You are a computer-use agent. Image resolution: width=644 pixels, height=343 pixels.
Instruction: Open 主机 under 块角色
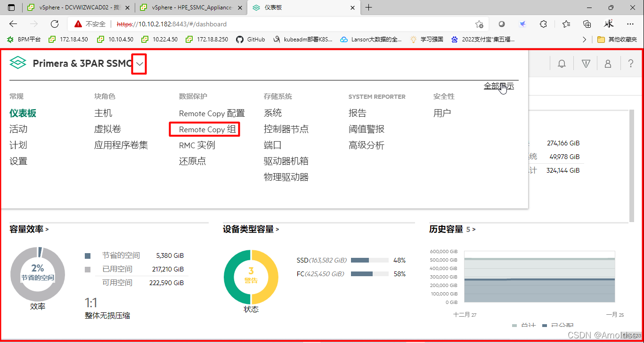tap(103, 113)
